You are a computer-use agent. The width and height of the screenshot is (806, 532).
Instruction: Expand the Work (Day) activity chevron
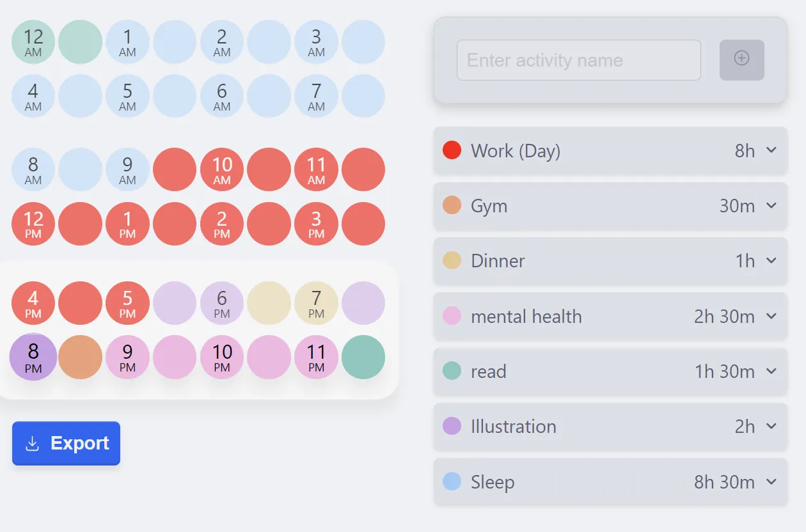coord(771,150)
